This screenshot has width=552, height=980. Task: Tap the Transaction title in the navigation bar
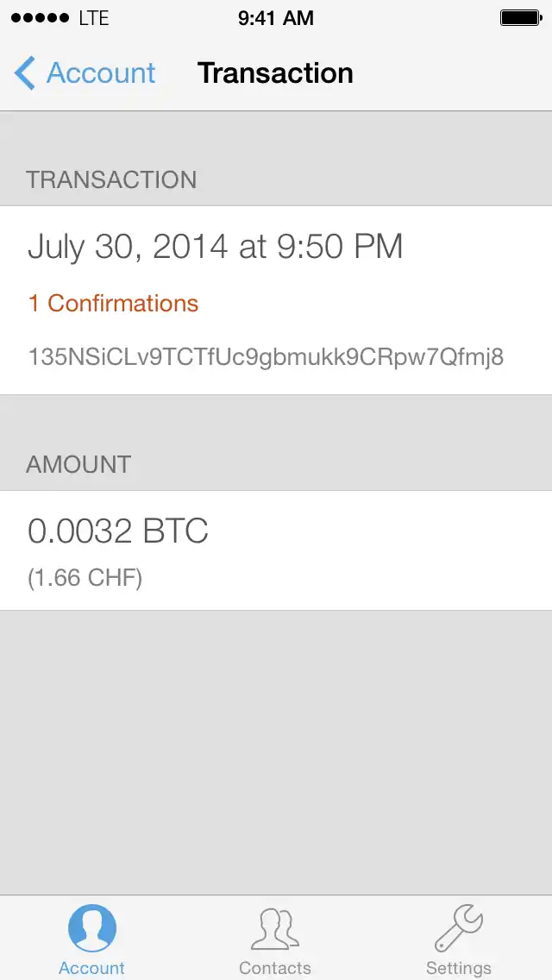point(275,74)
